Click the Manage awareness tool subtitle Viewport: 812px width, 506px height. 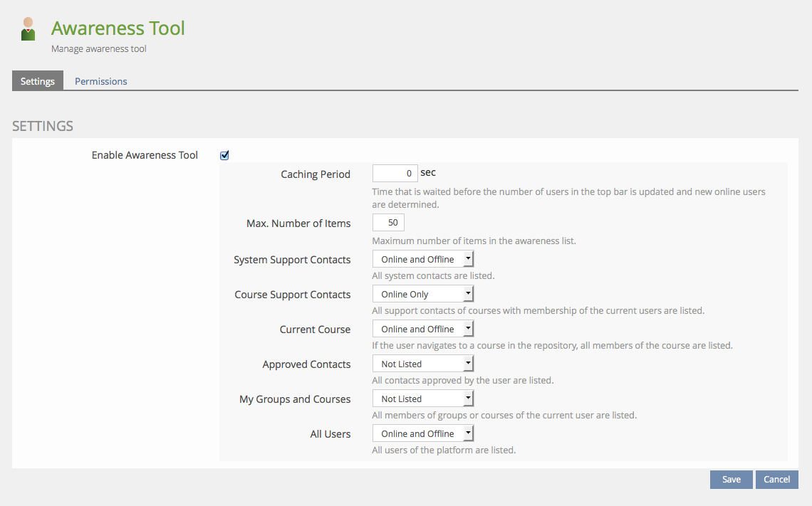99,49
